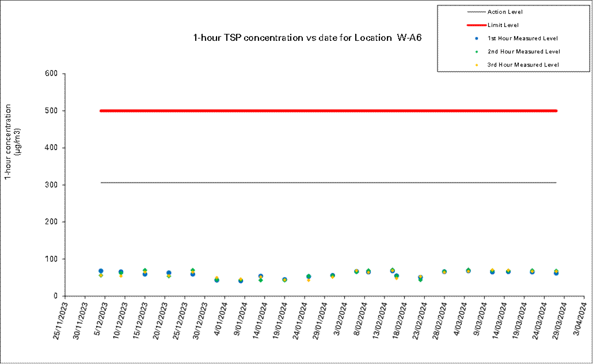
Task: Click the 200 tick label on y-axis
Action: tap(52, 222)
